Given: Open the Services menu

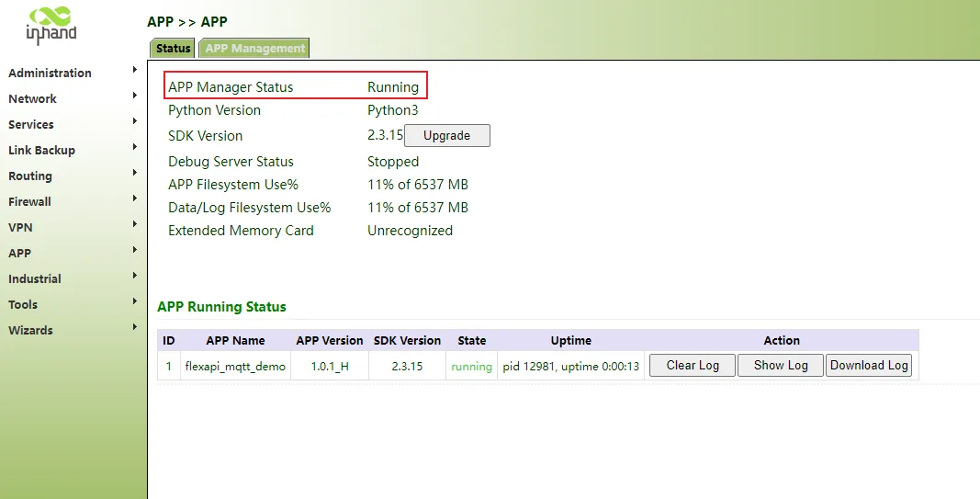Looking at the screenshot, I should click(x=31, y=124).
